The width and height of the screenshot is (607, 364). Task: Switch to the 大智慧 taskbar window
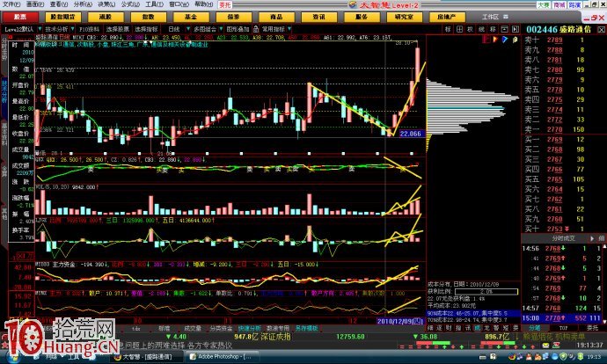pyautogui.click(x=146, y=356)
